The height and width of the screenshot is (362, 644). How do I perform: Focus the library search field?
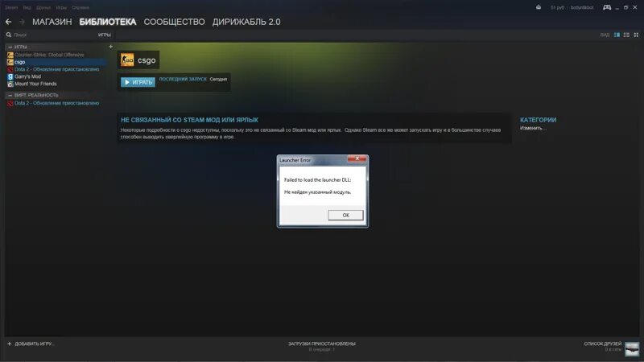coord(53,35)
